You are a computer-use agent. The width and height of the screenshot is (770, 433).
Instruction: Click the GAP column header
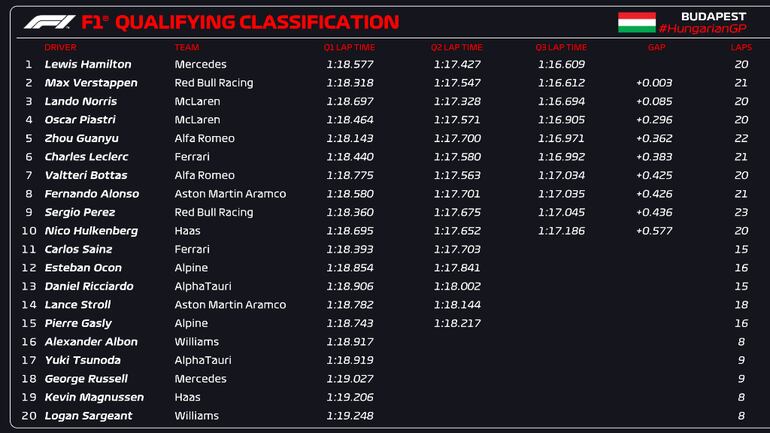coord(656,47)
